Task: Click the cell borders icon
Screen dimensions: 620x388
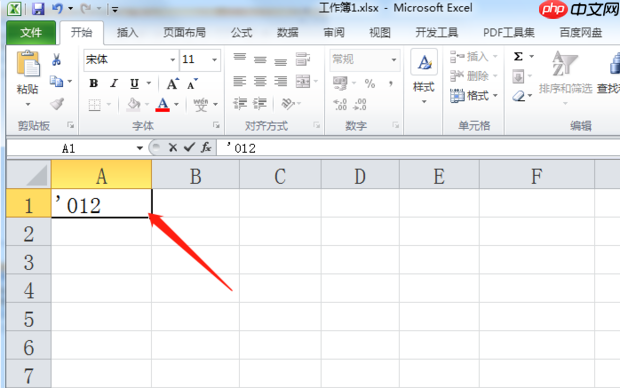Action: [x=95, y=105]
